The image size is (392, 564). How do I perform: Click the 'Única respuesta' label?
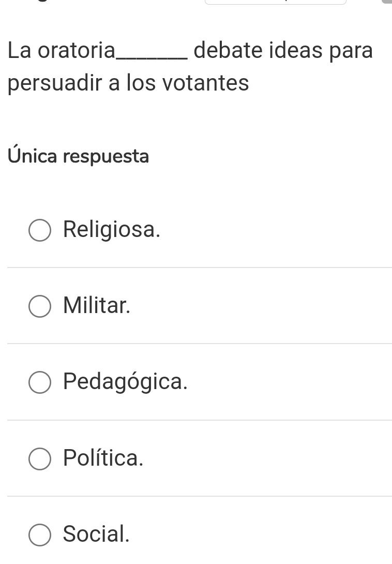(x=79, y=156)
